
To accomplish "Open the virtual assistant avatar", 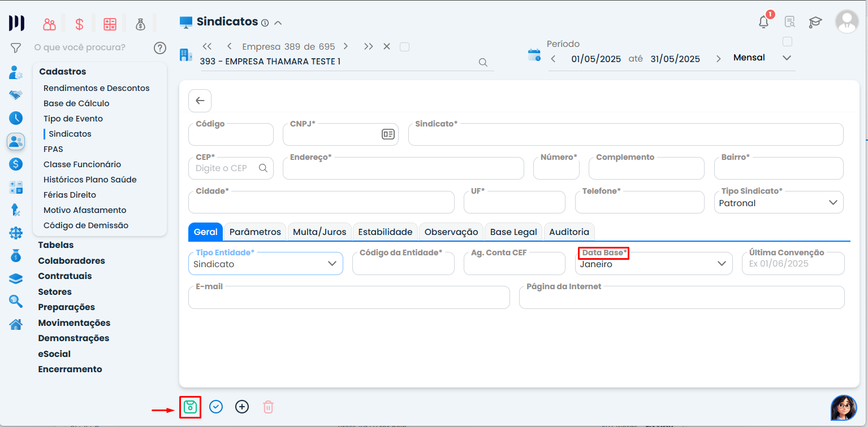I will [843, 408].
